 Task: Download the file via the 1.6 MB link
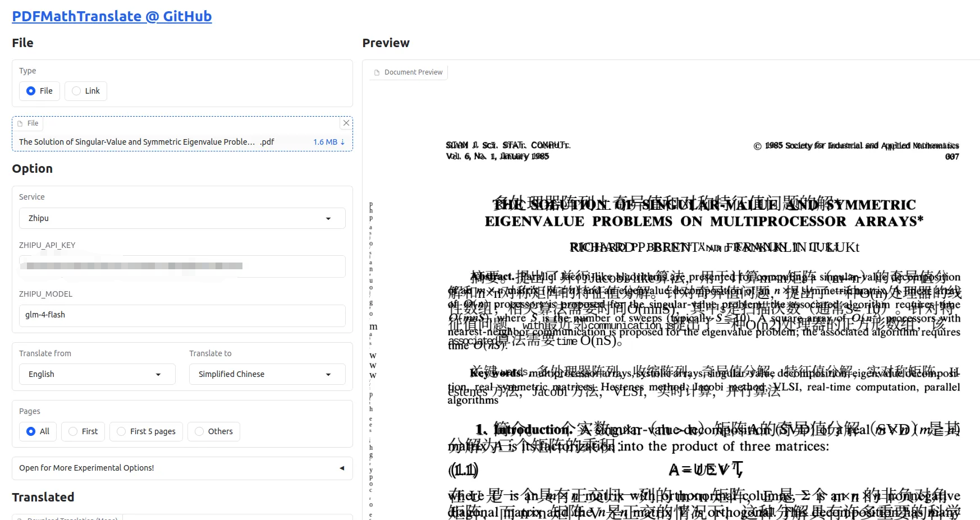(x=329, y=142)
